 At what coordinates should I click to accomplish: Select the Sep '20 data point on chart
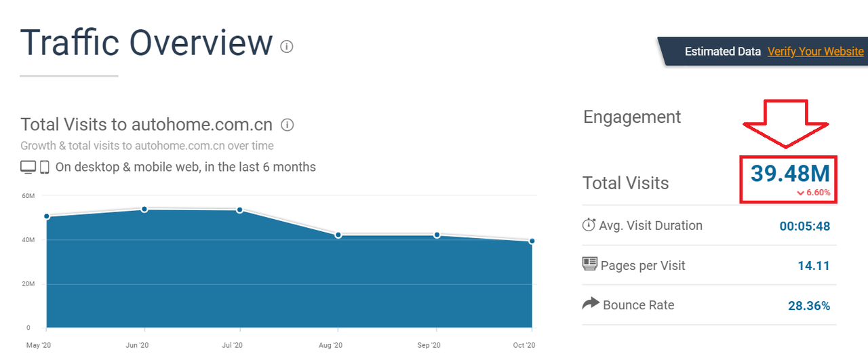[x=437, y=235]
